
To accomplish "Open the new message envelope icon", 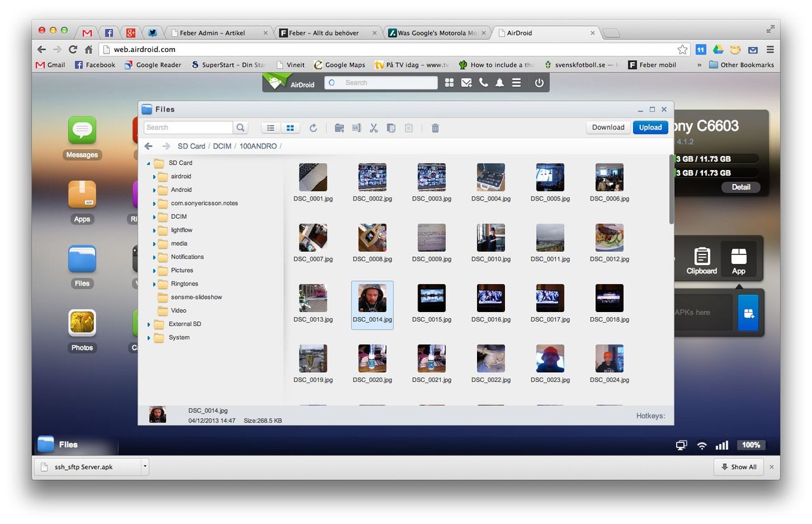I will (x=466, y=82).
